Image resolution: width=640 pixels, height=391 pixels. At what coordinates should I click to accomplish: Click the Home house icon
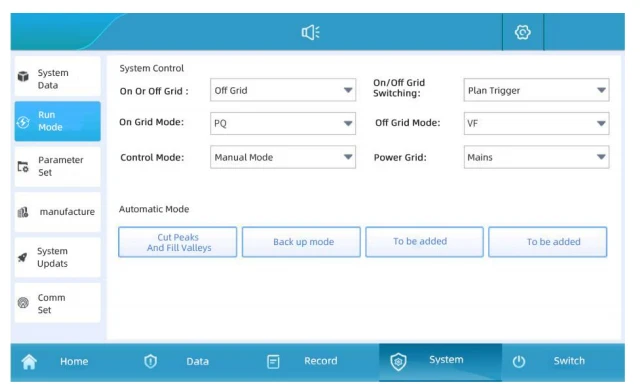pos(29,362)
